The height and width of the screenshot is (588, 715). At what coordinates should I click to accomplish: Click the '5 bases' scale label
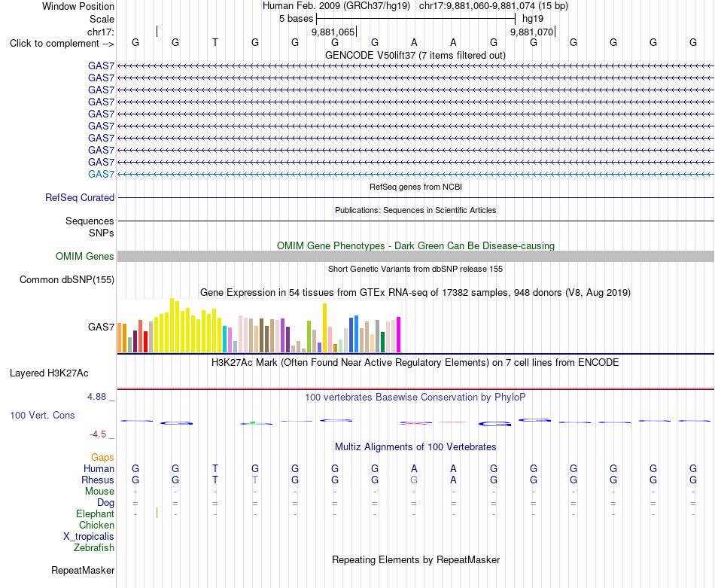297,19
